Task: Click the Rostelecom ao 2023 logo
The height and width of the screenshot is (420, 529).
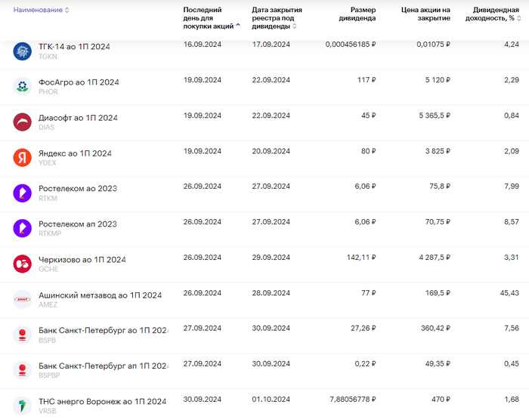Action: 22,193
